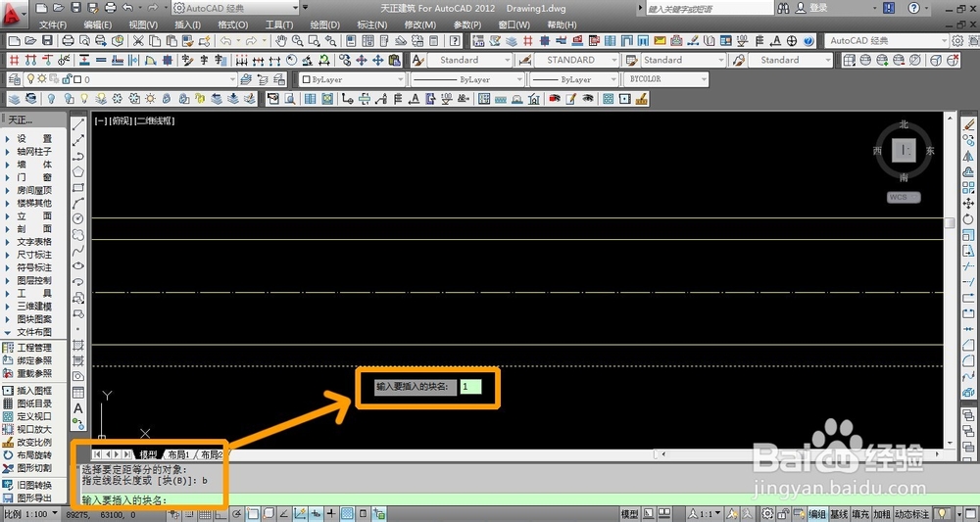
Task: Open the 修改(M) menu
Action: (x=420, y=24)
